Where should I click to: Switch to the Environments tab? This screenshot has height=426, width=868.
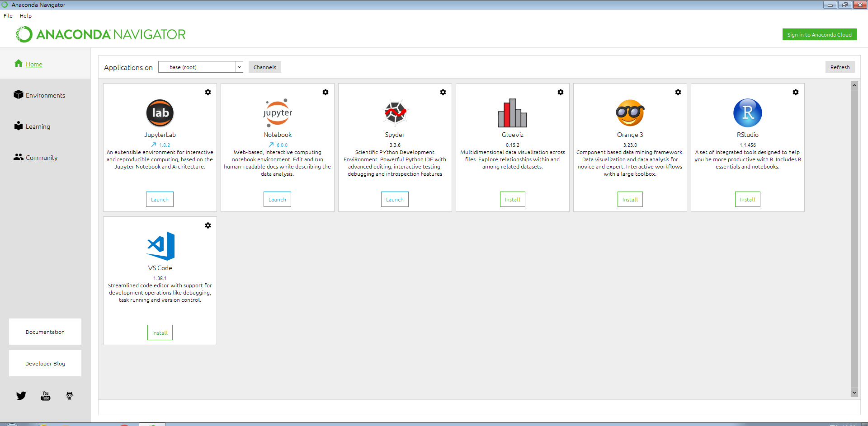tap(45, 95)
